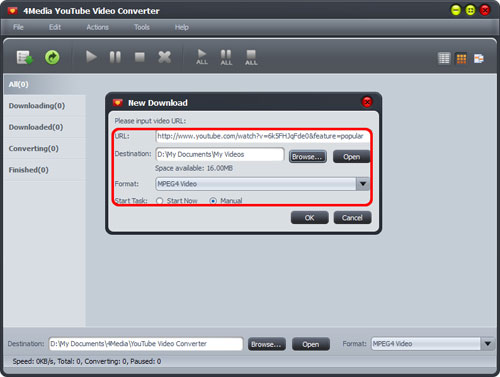Click Open button in bottom bar
The height and width of the screenshot is (377, 500).
point(311,344)
